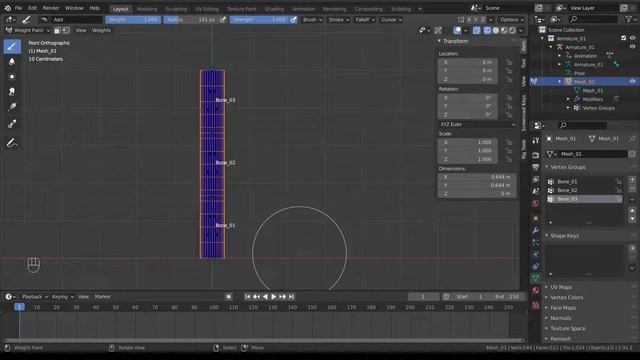Select Bone_01 vertex group
640x360 pixels.
point(584,182)
